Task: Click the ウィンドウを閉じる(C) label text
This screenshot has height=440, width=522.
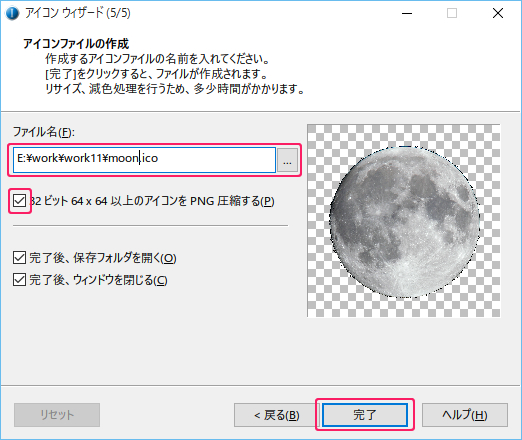Action: click(x=98, y=280)
